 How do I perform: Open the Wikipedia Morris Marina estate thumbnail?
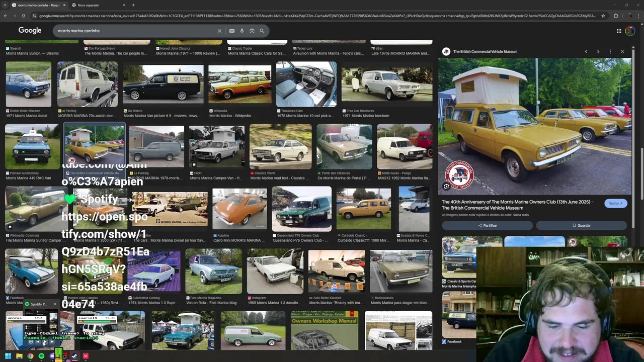[x=239, y=83]
